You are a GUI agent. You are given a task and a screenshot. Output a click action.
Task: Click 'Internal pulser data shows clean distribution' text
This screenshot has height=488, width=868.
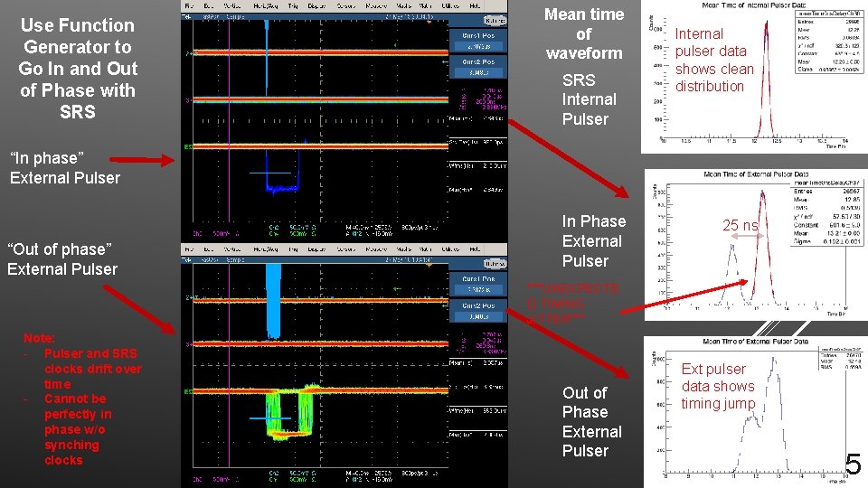pos(714,61)
